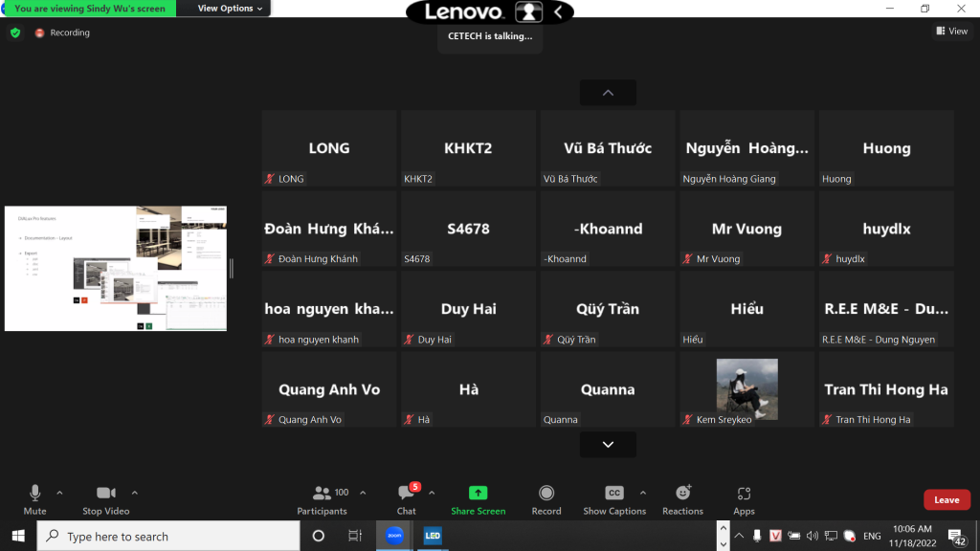
Task: Open Zoom from the Windows taskbar
Action: click(393, 536)
